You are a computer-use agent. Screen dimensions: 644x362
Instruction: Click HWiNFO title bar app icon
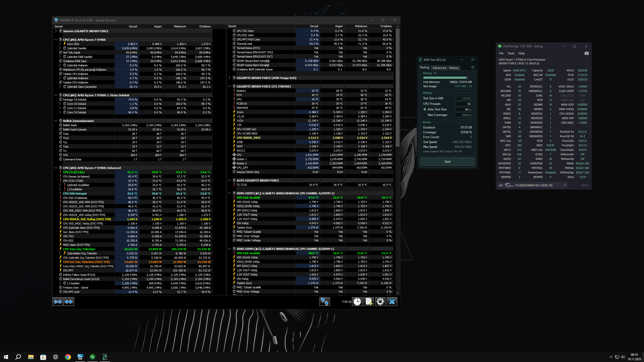pos(56,20)
